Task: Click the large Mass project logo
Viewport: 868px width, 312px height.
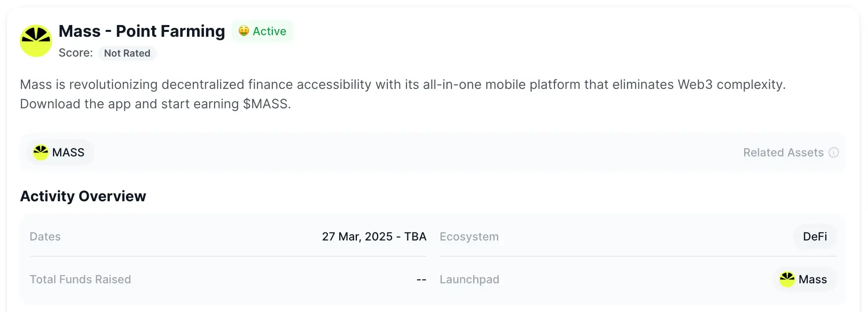Action: [36, 41]
